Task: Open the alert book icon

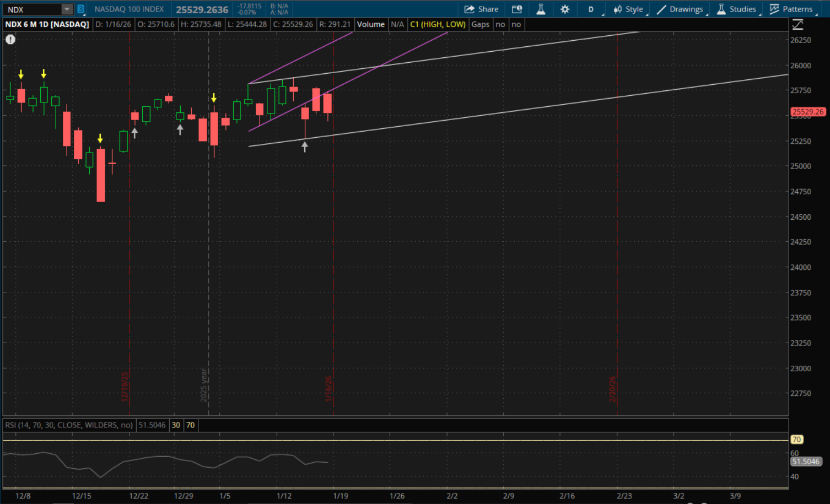Action: 516,9
